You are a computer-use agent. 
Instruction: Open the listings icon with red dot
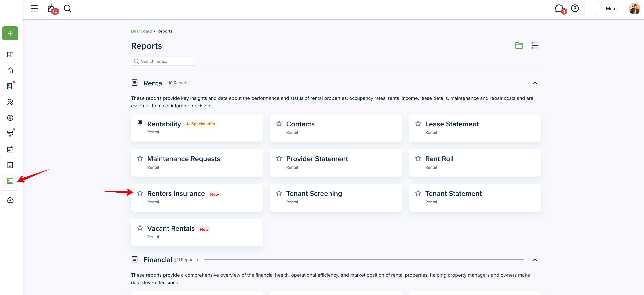coord(10,86)
